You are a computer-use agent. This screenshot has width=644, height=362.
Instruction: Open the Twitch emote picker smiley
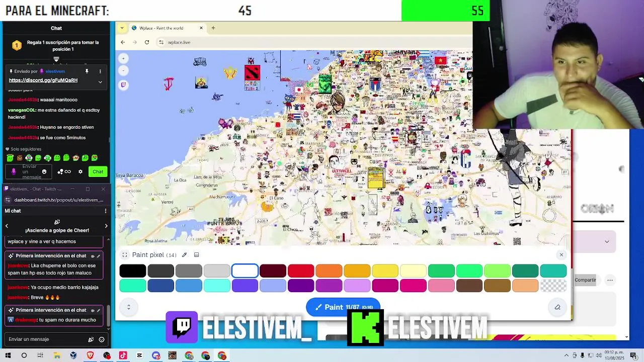(x=101, y=339)
